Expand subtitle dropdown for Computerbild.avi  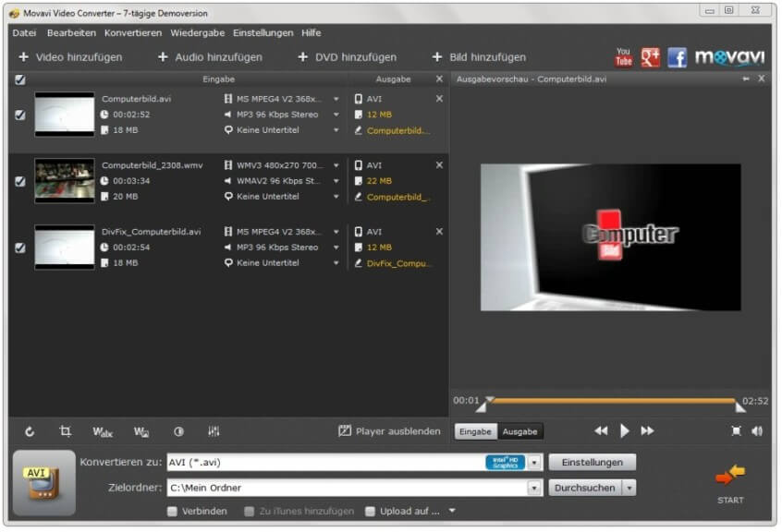coord(336,130)
